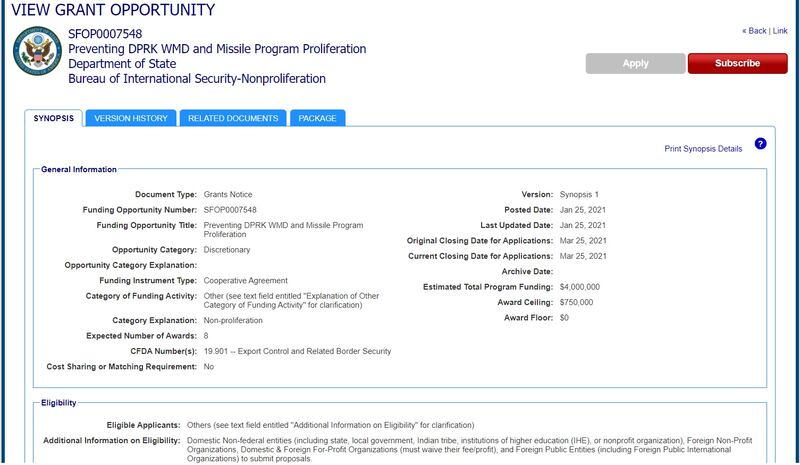
Task: Click the CFDA number 19.901 text
Action: click(x=297, y=351)
